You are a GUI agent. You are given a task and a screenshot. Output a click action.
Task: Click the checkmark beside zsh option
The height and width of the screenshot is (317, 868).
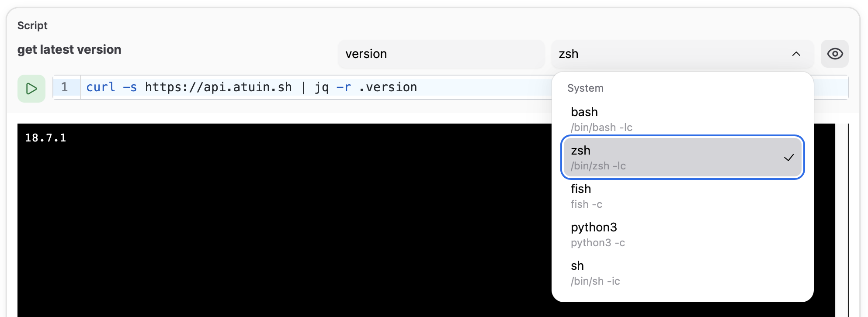788,158
